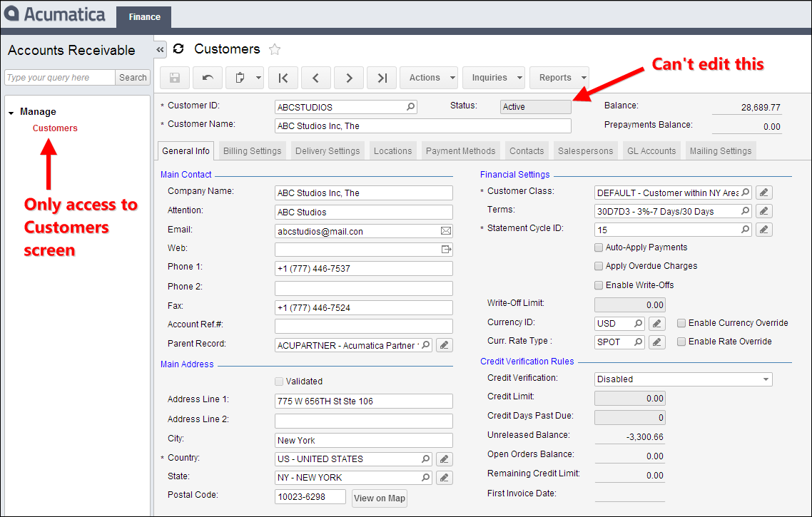
Task: Click the Email input field
Action: pos(357,231)
